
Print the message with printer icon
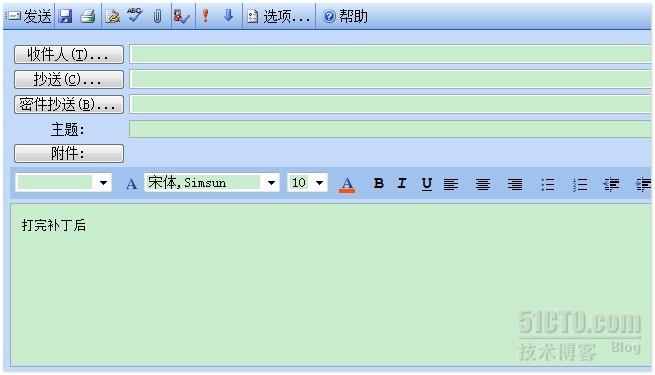88,16
